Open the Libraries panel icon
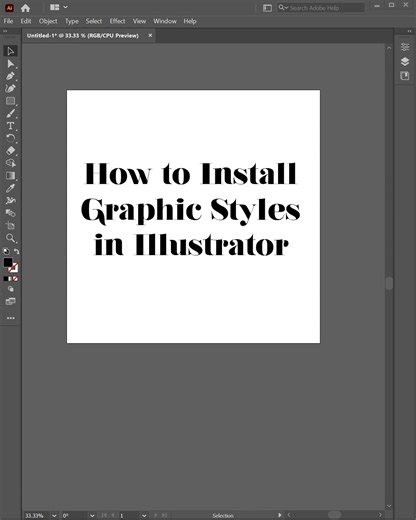This screenshot has width=416, height=520. pos(405,76)
